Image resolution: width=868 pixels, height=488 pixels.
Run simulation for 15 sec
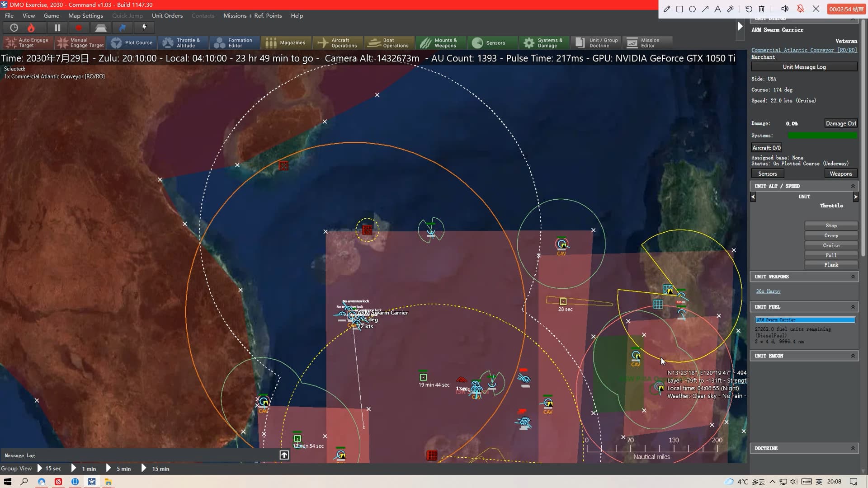click(49, 469)
